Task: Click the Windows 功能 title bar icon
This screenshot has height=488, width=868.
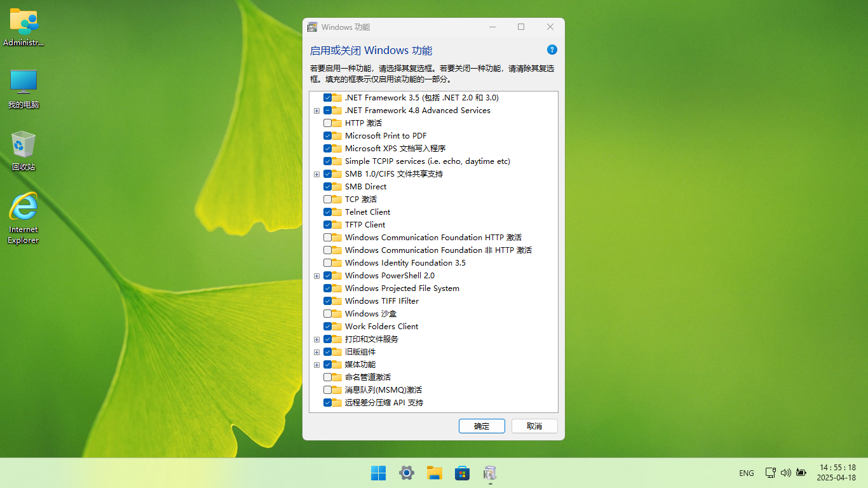Action: pyautogui.click(x=313, y=27)
